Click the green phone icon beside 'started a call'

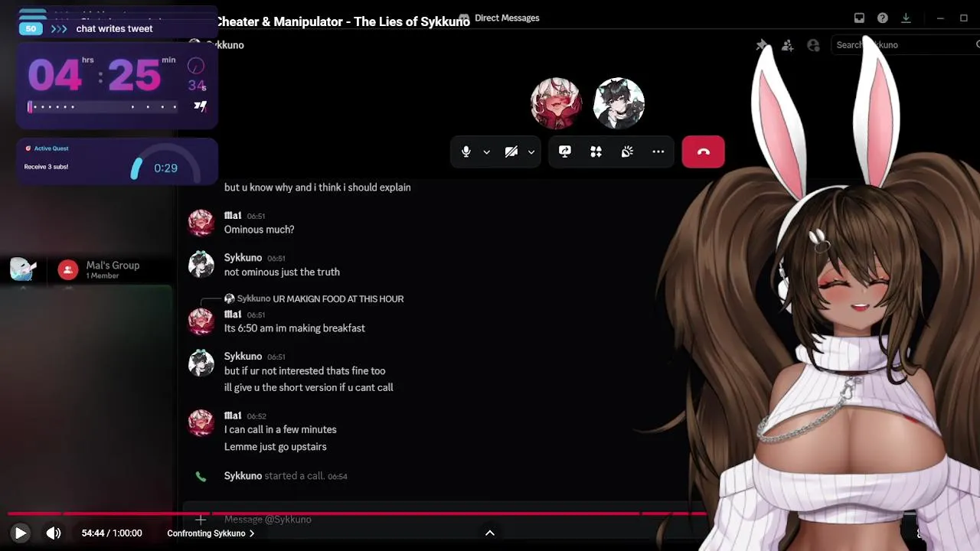pyautogui.click(x=201, y=476)
